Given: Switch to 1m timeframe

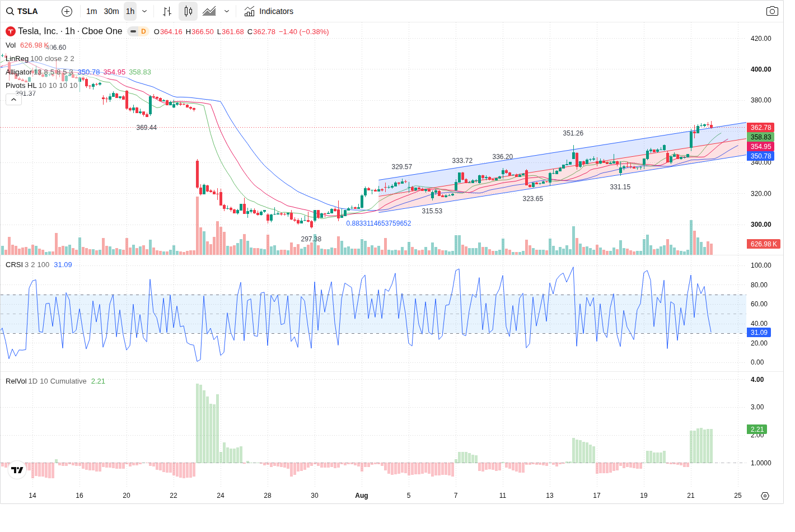Looking at the screenshot, I should click(x=92, y=11).
